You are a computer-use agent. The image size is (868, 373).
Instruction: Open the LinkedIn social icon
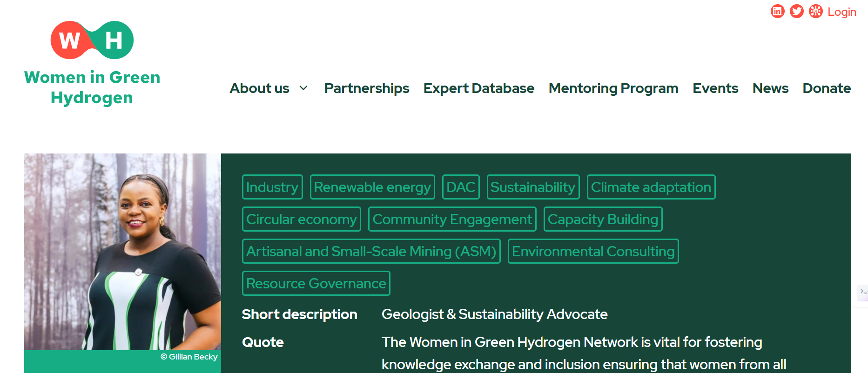[x=777, y=11]
